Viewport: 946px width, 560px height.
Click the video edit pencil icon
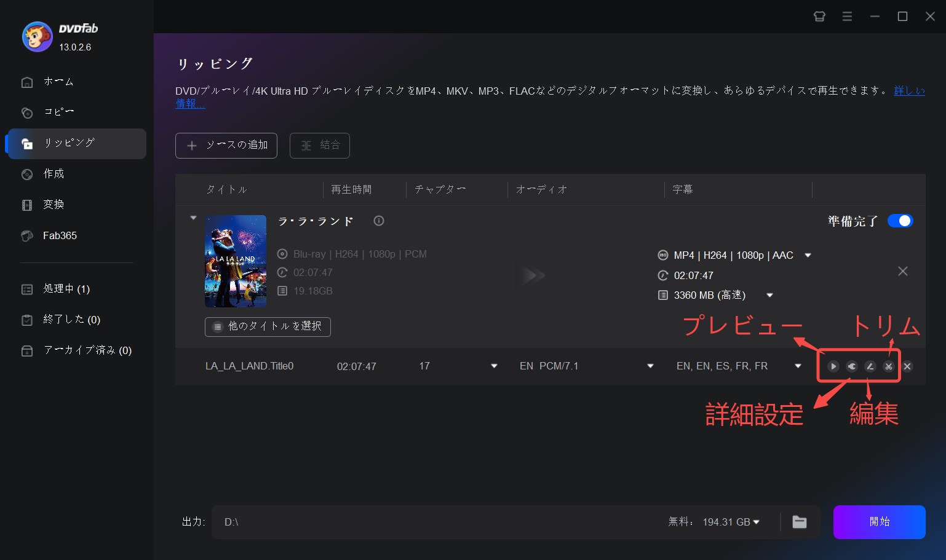point(870,366)
